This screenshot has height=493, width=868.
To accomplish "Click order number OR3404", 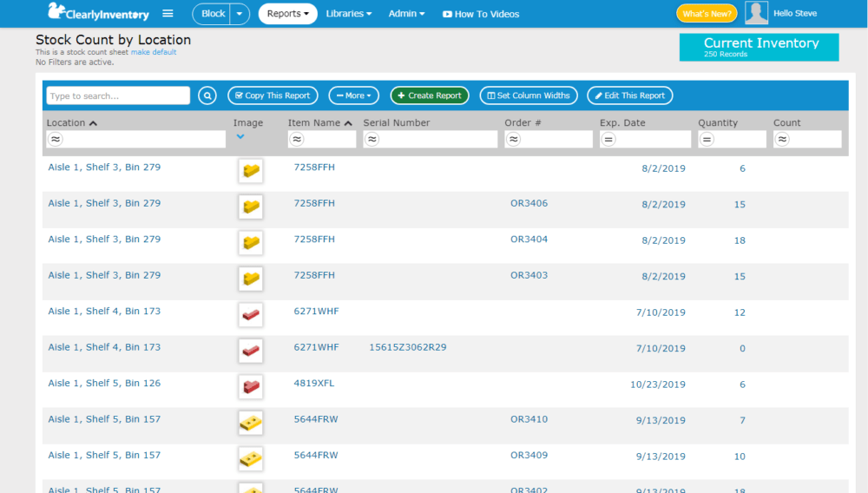I will [529, 239].
